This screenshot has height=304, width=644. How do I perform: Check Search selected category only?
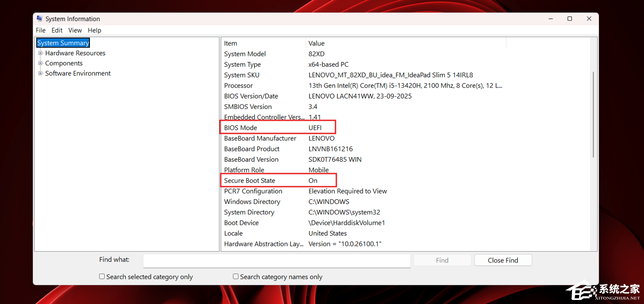tap(102, 277)
